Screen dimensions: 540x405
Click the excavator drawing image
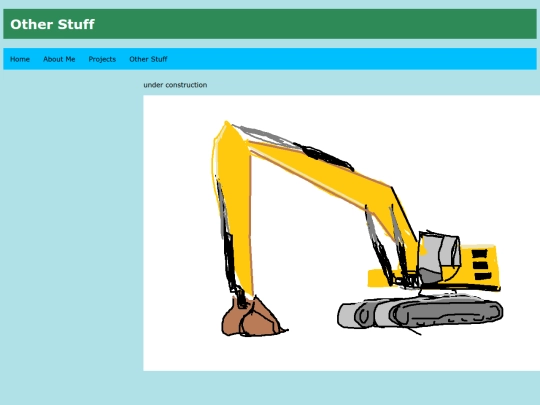coord(342,233)
